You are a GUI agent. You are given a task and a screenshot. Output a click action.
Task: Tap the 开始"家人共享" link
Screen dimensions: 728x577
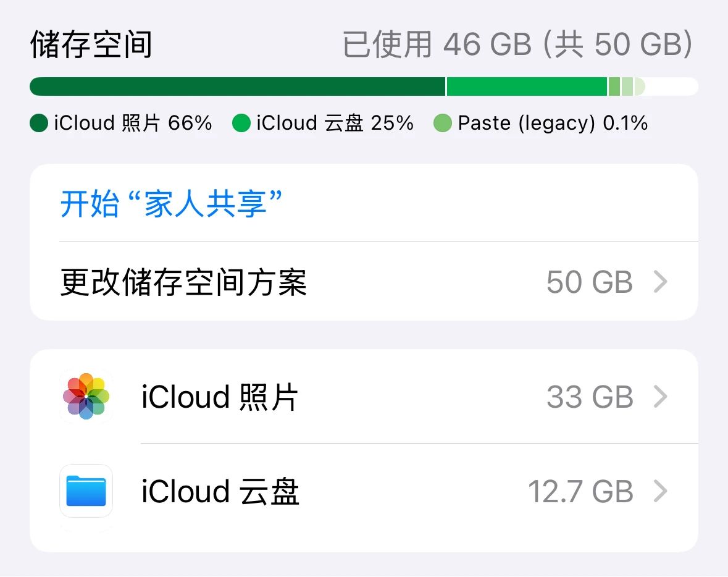(x=171, y=203)
